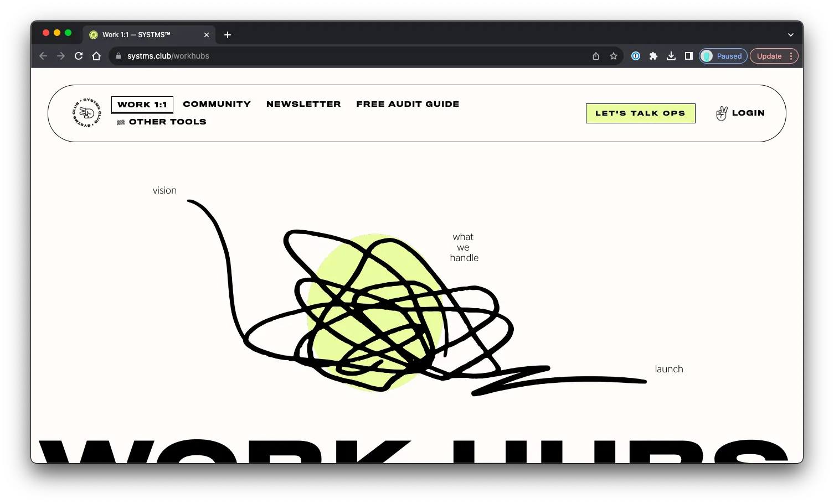
Task: Click the Paused profile button
Action: point(723,56)
